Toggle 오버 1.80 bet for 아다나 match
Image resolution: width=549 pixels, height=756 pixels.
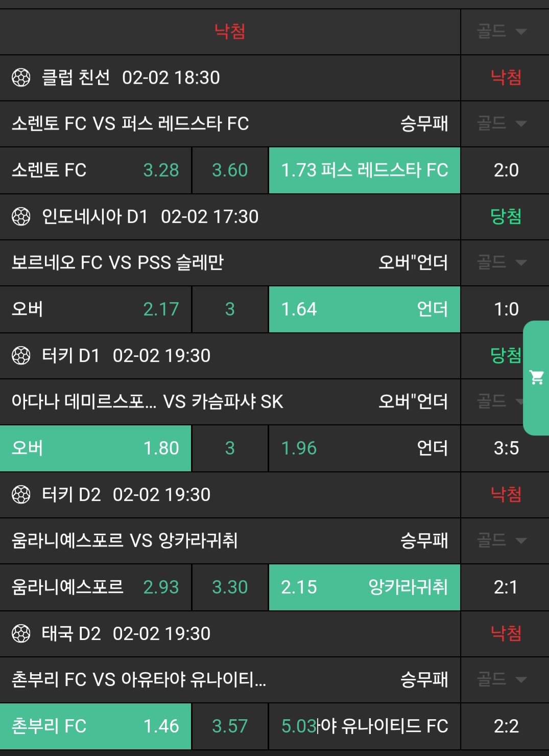(x=96, y=448)
